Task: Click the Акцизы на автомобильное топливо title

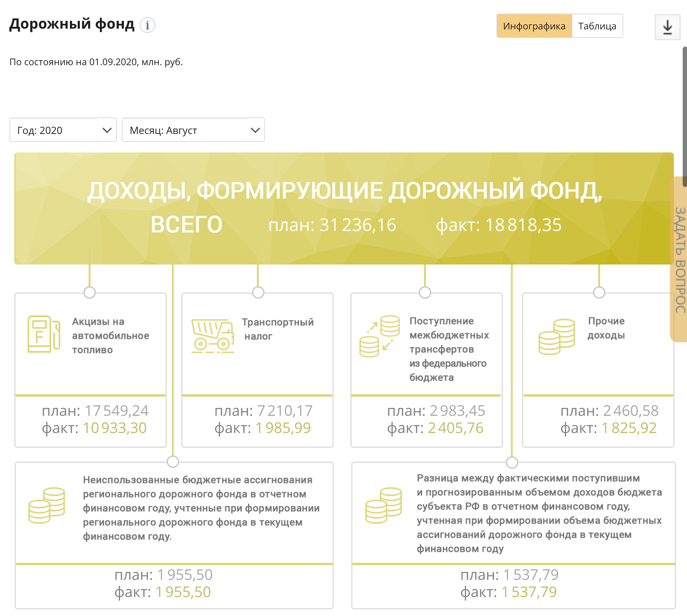Action: click(x=110, y=336)
